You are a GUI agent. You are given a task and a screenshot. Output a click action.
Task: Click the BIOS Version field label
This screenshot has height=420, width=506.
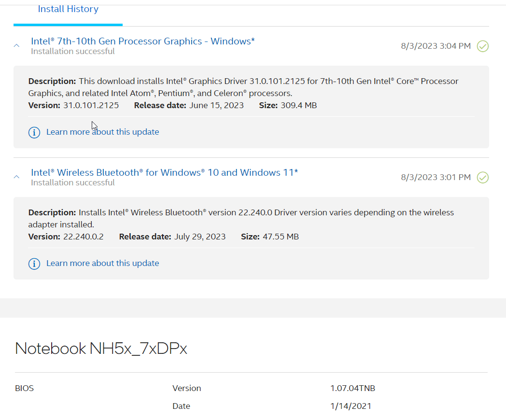pyautogui.click(x=186, y=389)
